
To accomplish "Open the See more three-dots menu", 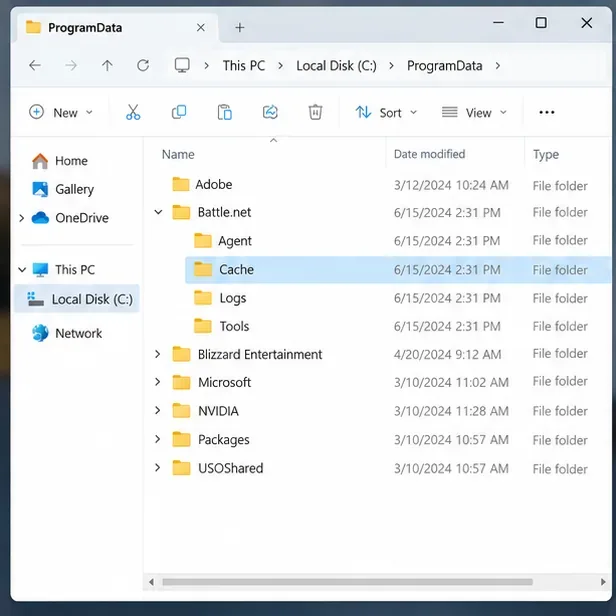I will [546, 112].
